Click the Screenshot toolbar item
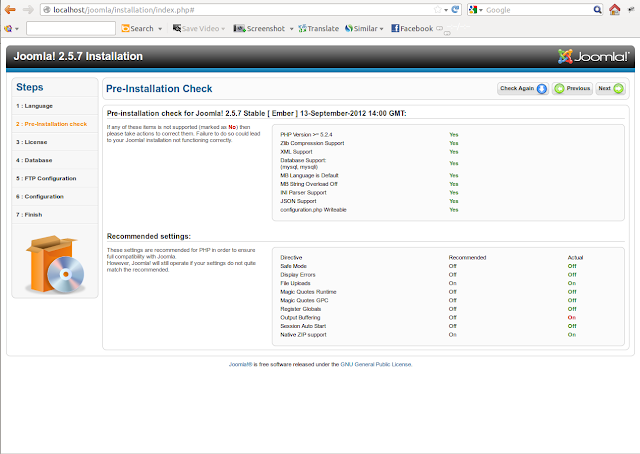This screenshot has height=454, width=640. (x=259, y=29)
